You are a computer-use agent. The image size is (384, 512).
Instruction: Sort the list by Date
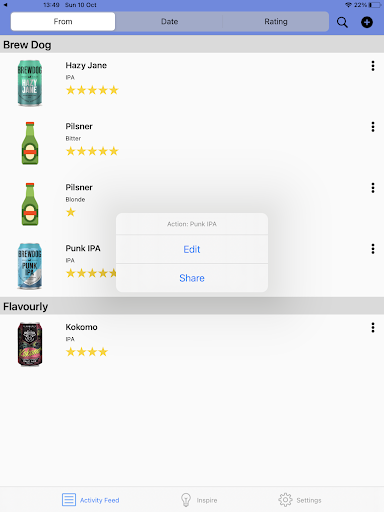point(169,22)
